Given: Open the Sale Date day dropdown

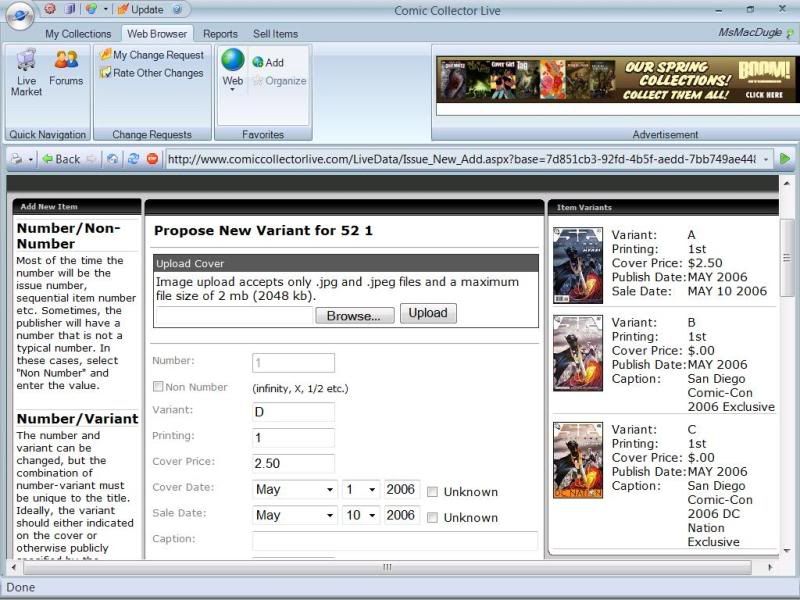Looking at the screenshot, I should point(361,515).
